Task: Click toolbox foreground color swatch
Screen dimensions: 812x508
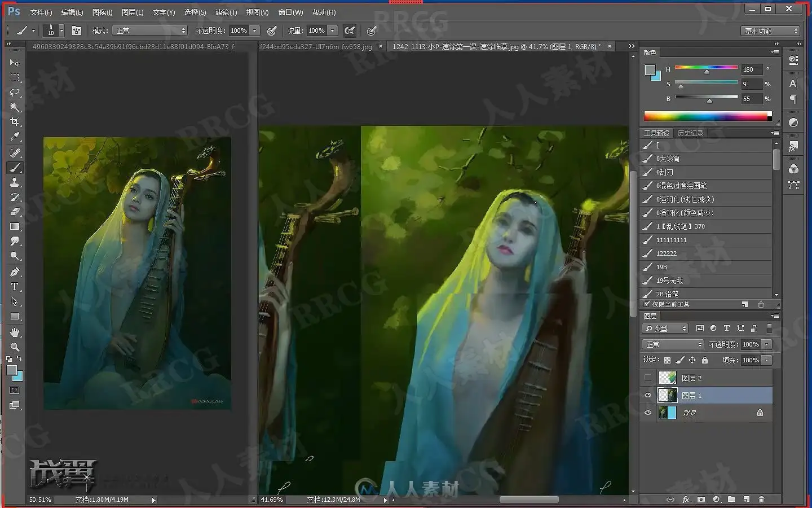Action: tap(12, 370)
